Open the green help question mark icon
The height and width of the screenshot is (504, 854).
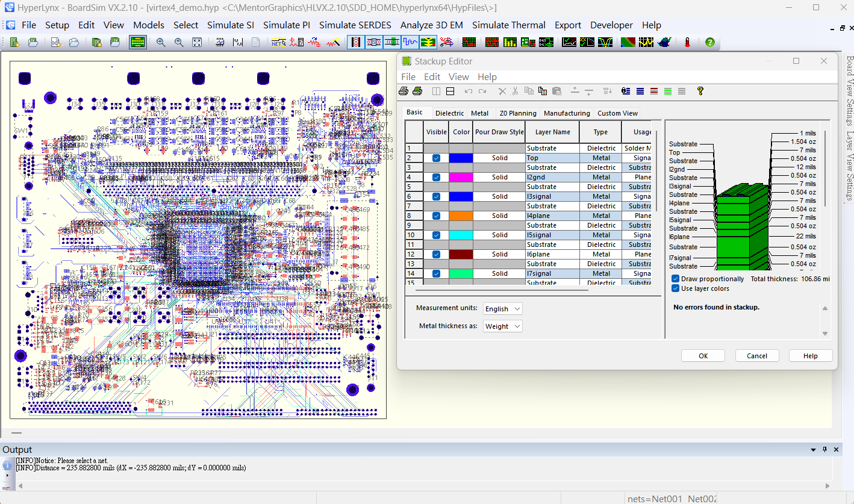(x=710, y=42)
